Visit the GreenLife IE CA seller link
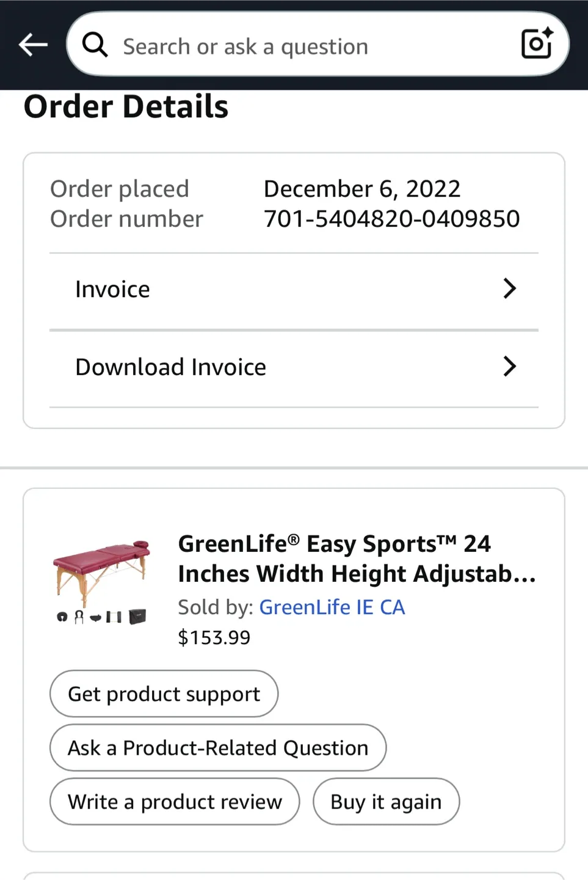 point(332,607)
